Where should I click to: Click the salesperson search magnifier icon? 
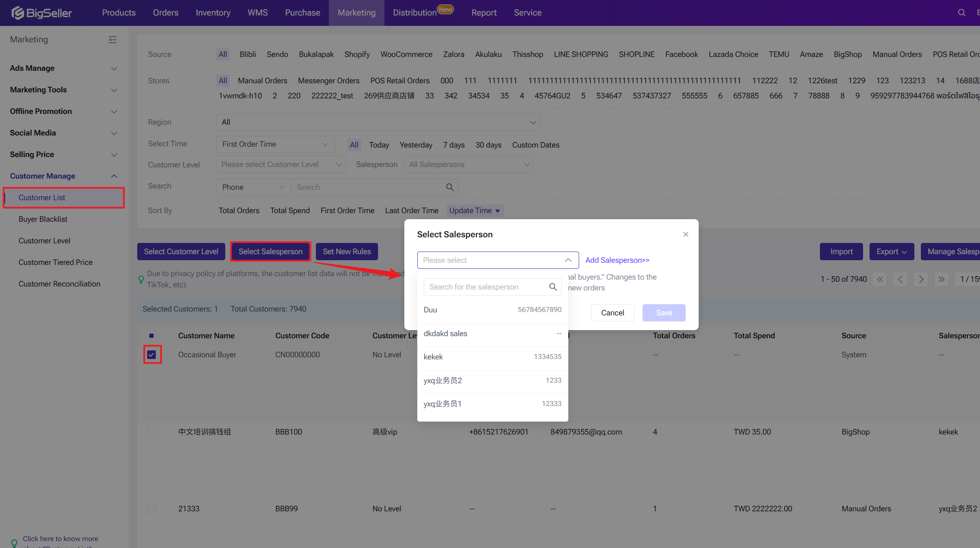pos(553,287)
